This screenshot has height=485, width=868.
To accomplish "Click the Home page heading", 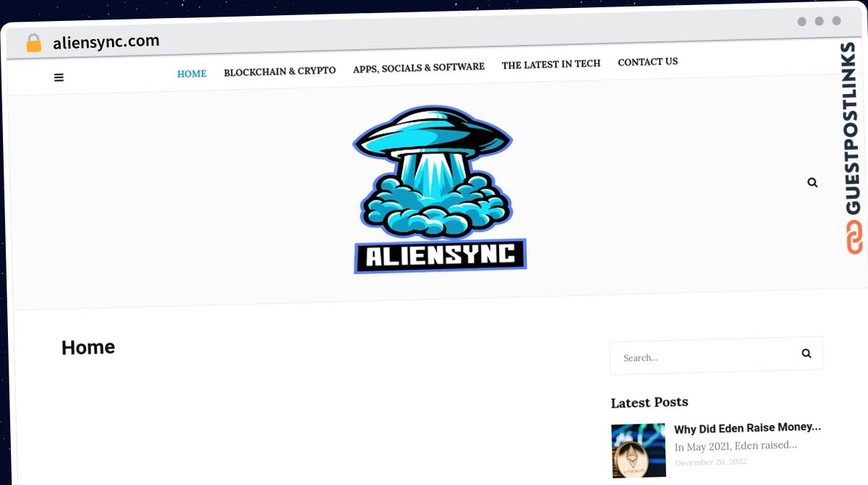I will [x=88, y=347].
